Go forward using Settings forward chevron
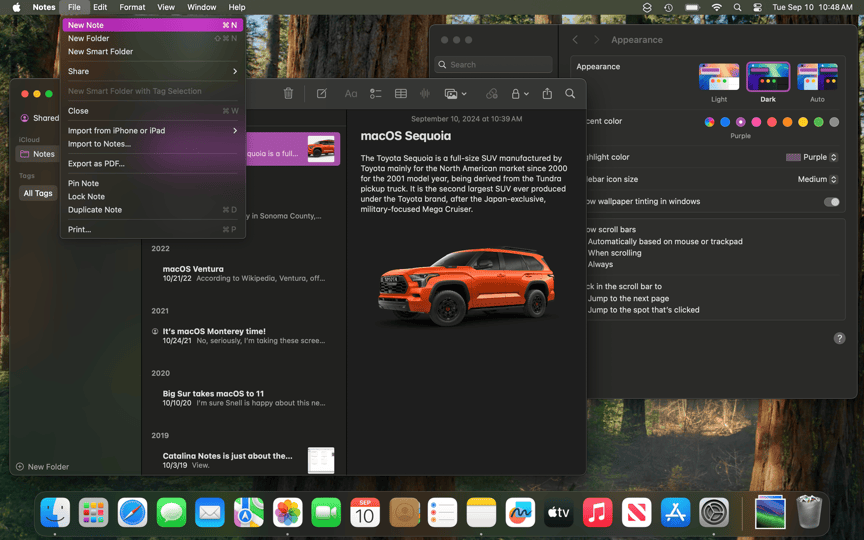Viewport: 864px width, 540px height. click(x=596, y=40)
